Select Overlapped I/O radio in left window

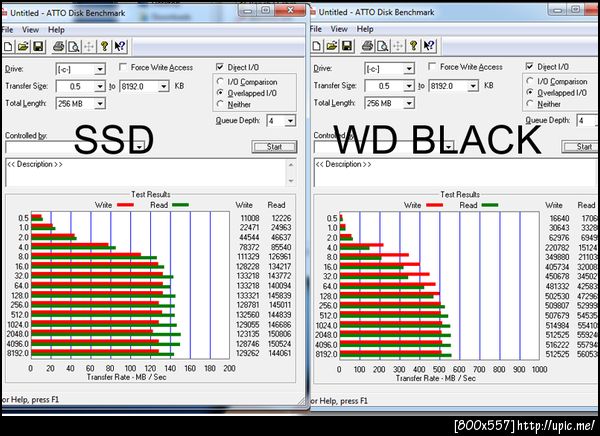pyautogui.click(x=220, y=93)
